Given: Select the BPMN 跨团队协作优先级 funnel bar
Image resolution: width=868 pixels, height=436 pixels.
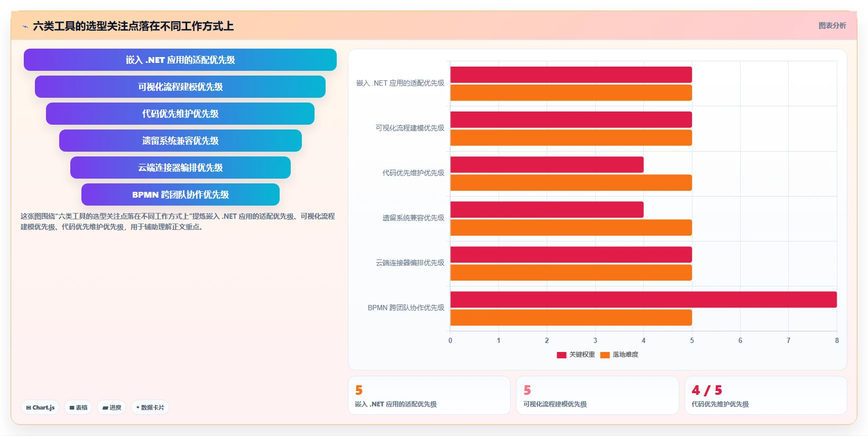Looking at the screenshot, I should click(x=180, y=194).
